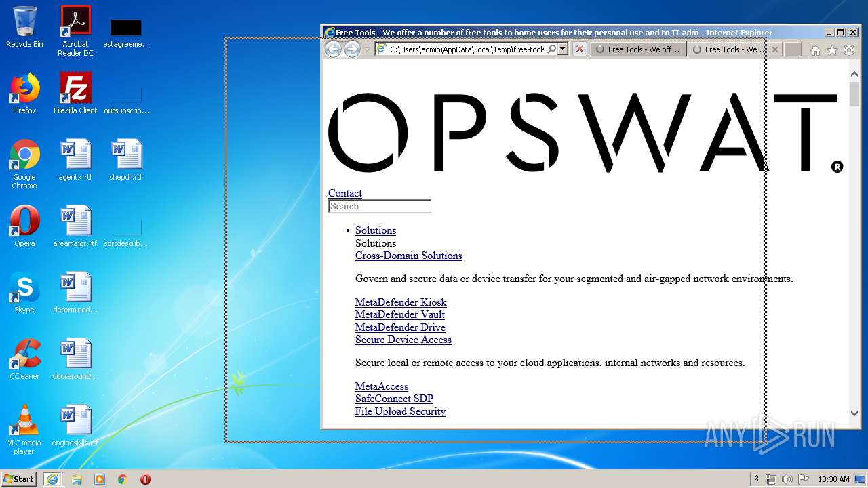Click the page scrollbar down arrow
This screenshot has width=868, height=488.
854,413
